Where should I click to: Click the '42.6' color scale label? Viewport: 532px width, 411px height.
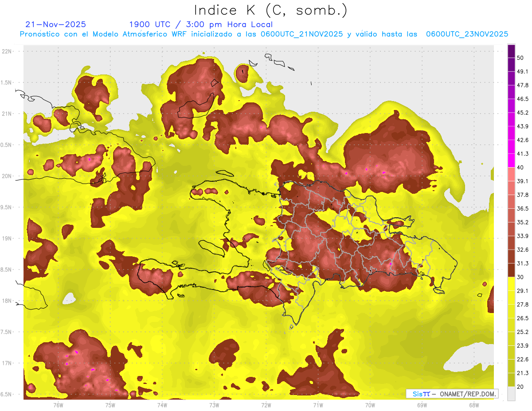[523, 140]
